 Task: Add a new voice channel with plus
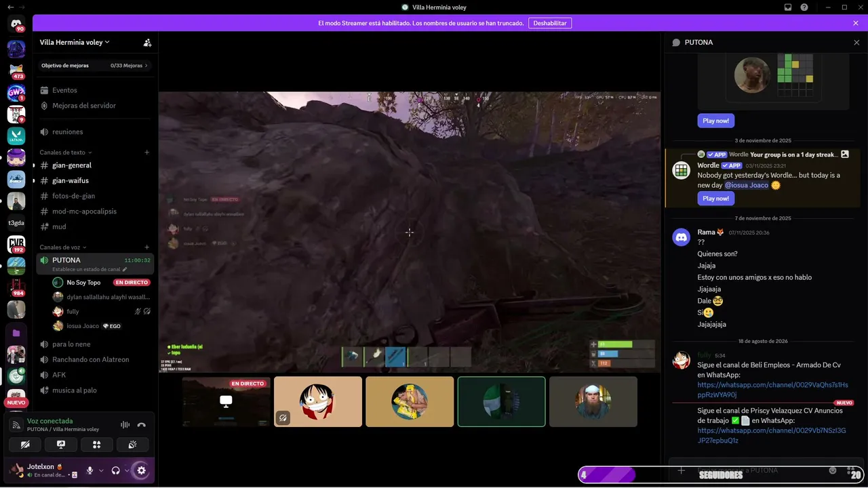[146, 247]
